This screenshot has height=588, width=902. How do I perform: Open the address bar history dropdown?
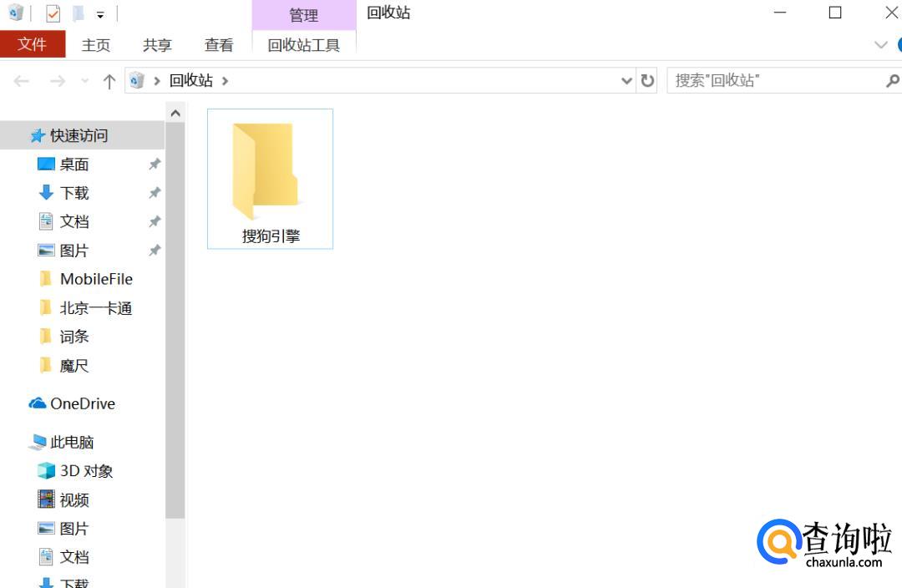(627, 81)
